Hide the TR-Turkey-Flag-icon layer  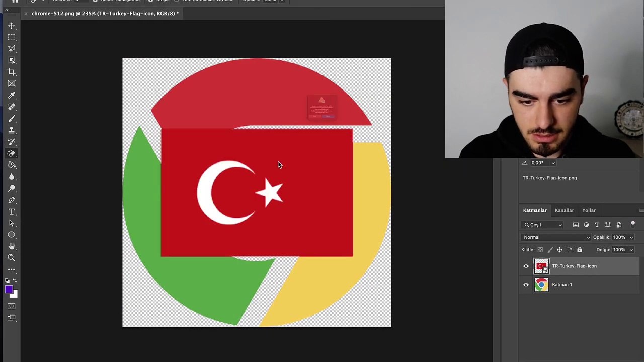(x=526, y=266)
